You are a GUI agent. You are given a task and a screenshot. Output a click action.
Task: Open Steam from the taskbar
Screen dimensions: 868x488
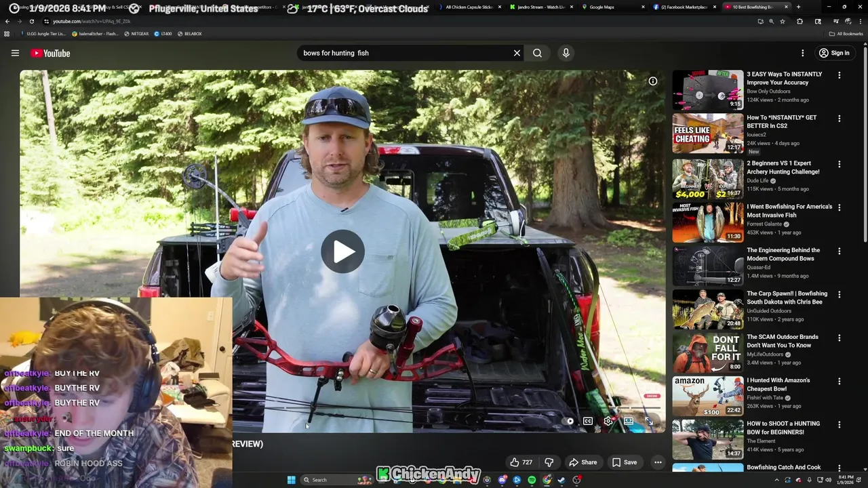coord(561,480)
